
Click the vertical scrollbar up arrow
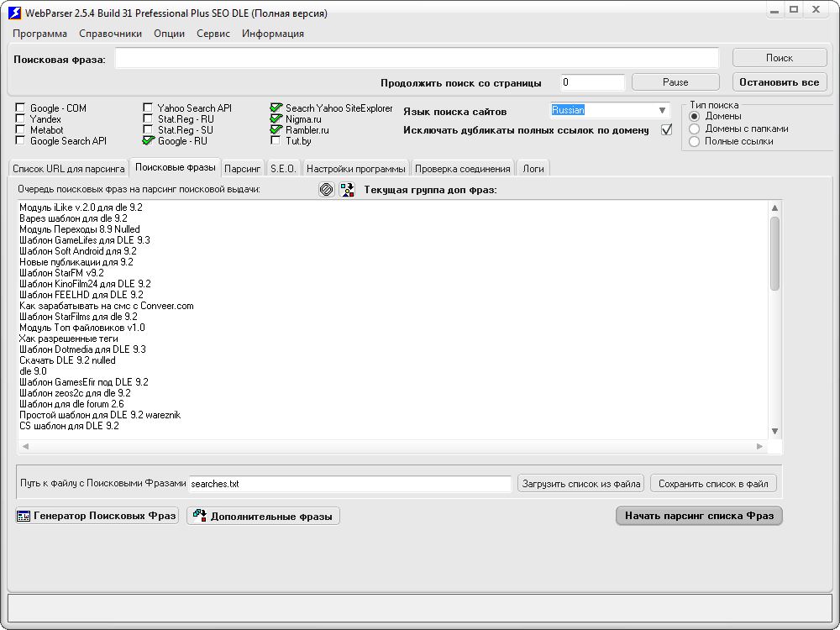pos(774,207)
